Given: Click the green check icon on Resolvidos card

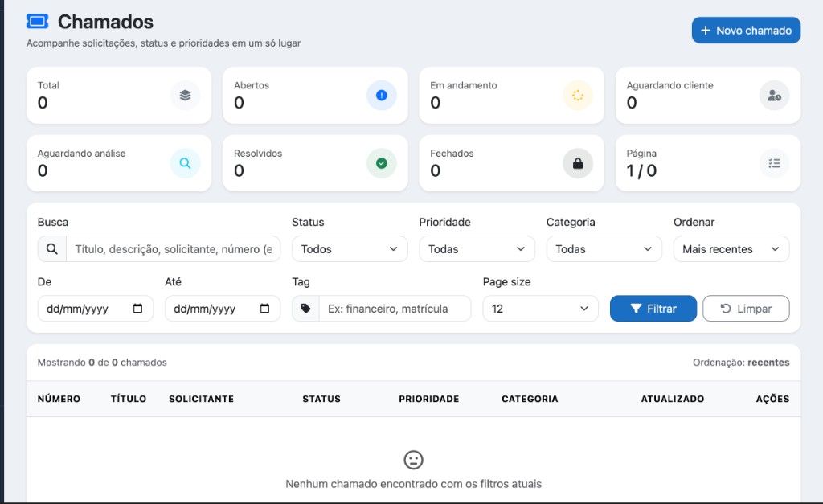Looking at the screenshot, I should 382,163.
